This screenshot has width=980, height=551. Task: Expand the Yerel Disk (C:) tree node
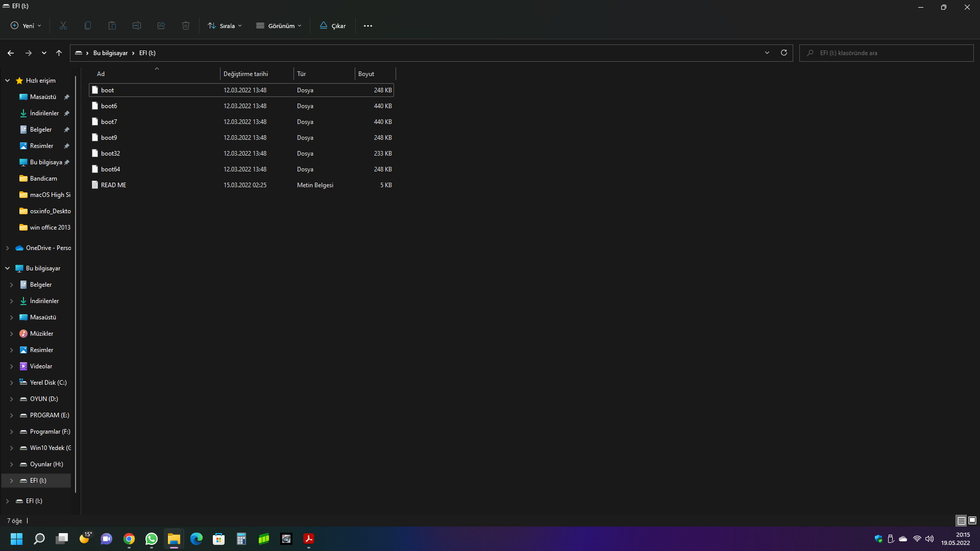11,383
